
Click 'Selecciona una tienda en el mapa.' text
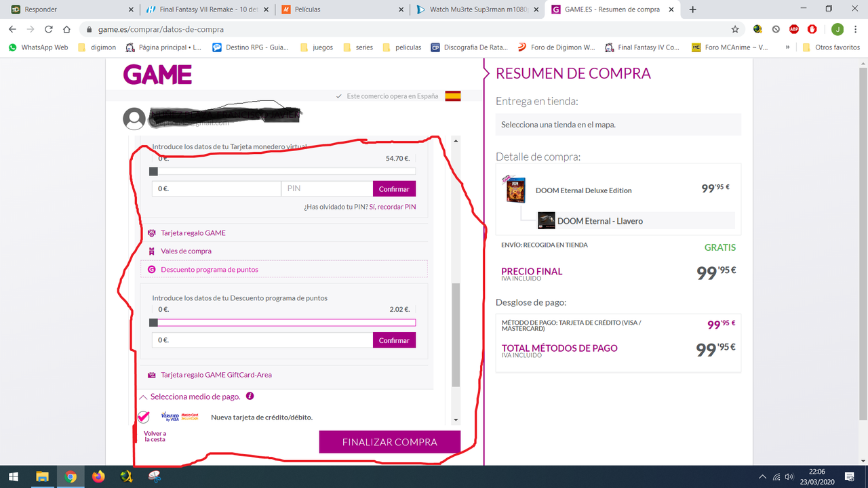point(558,125)
